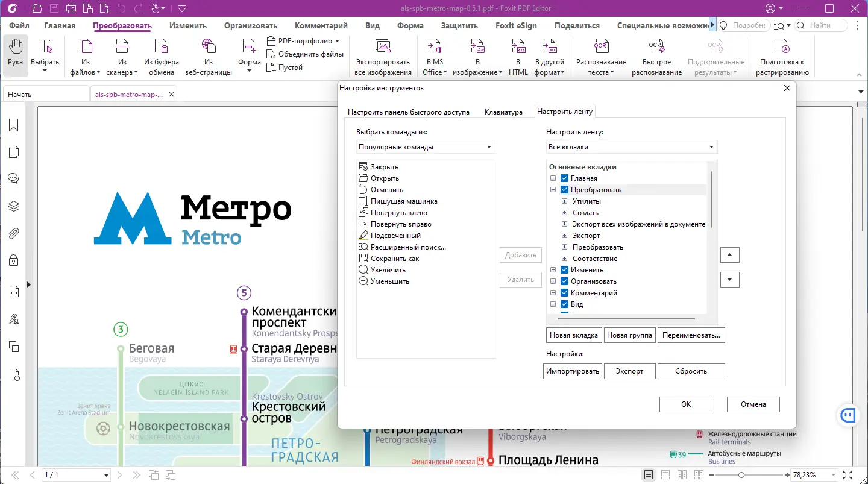
Task: Confirm dialog with OK button
Action: tap(686, 404)
